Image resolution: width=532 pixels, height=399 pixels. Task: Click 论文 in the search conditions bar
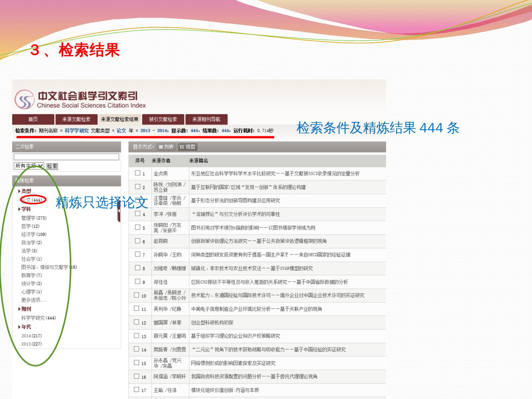click(x=121, y=130)
